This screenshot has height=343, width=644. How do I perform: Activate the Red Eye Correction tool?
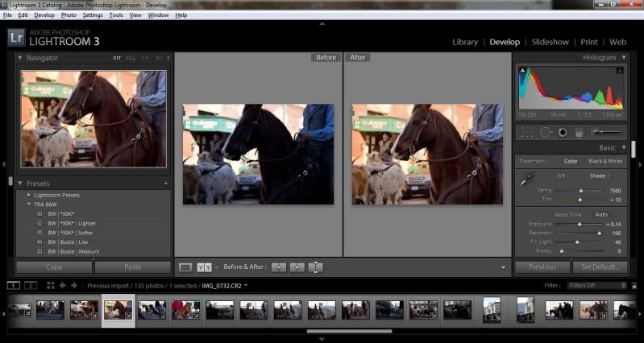click(562, 132)
